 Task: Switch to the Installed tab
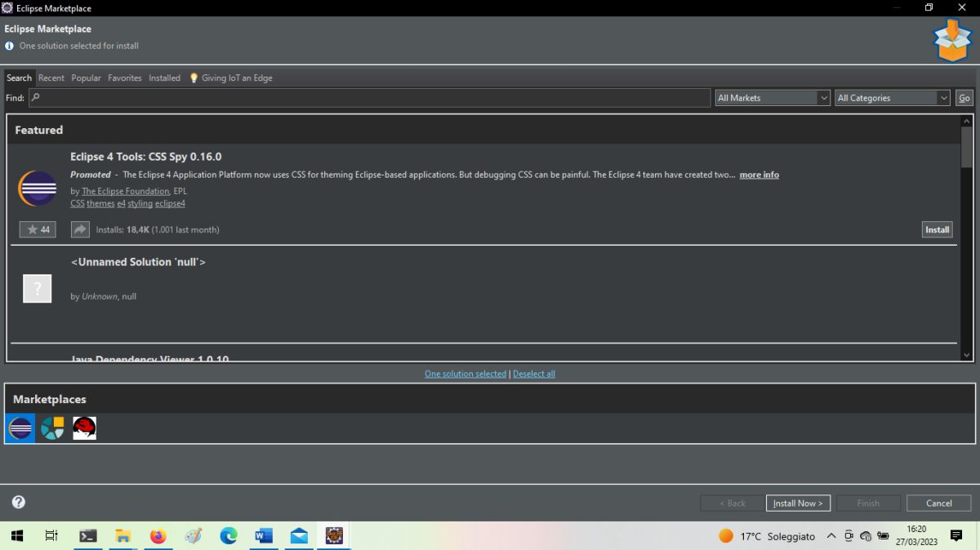(x=164, y=78)
